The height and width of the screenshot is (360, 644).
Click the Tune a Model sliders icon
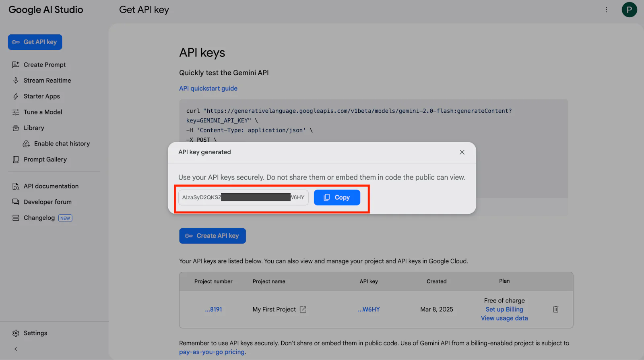click(x=16, y=112)
